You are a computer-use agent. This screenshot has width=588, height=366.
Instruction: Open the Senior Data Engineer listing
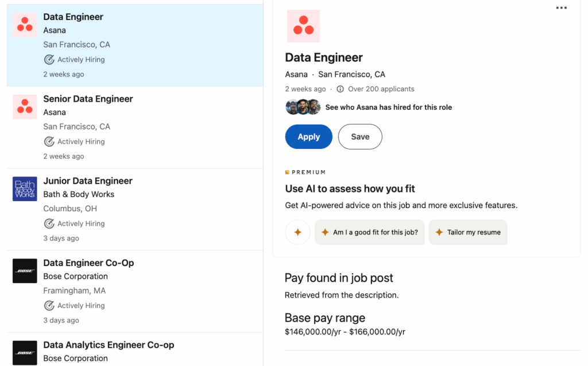click(135, 127)
